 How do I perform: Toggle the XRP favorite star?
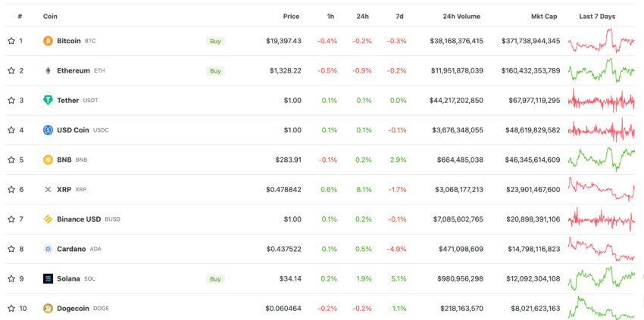pyautogui.click(x=11, y=190)
